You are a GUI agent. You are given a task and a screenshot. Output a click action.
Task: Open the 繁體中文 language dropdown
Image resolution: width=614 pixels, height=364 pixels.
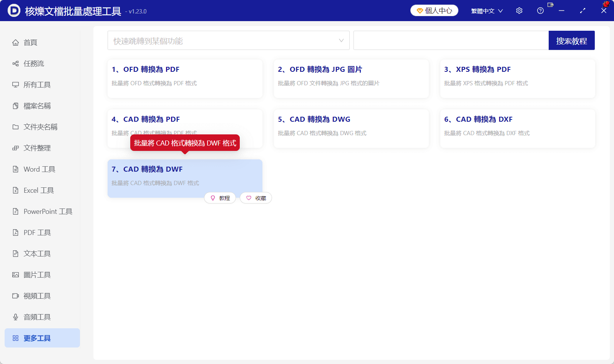pyautogui.click(x=487, y=11)
